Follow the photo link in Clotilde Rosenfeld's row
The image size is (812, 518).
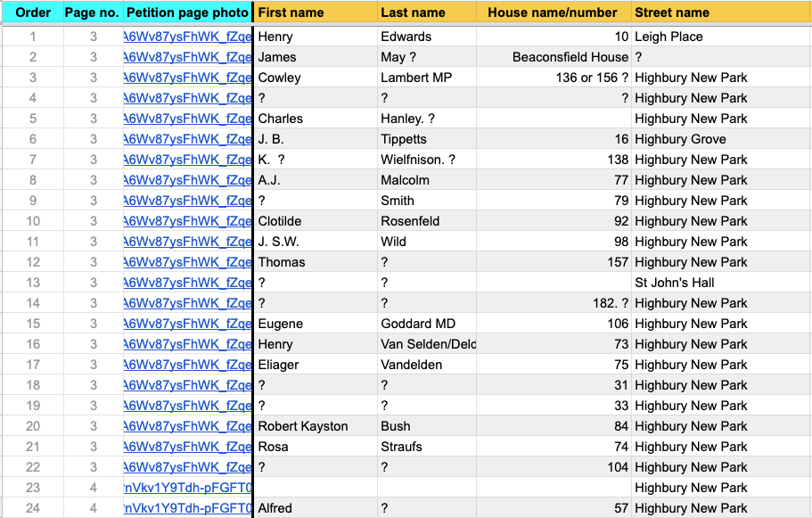pos(188,221)
